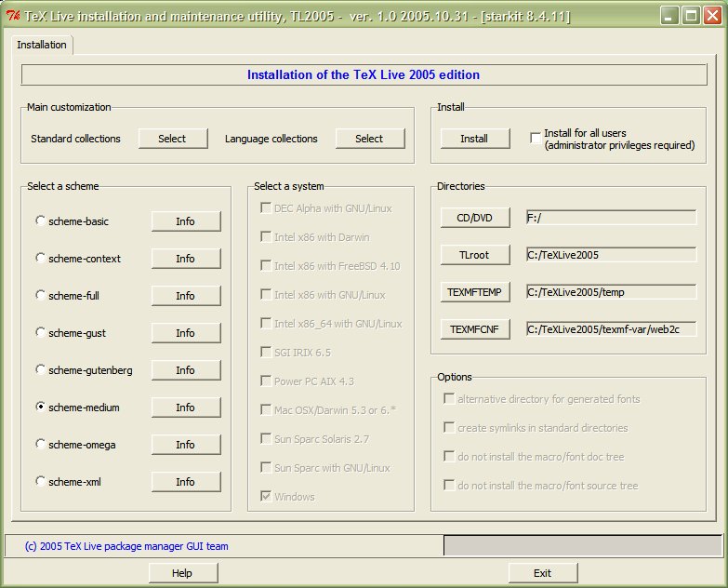728x588 pixels.
Task: Choose the scheme-gust radio option
Action: [x=40, y=332]
